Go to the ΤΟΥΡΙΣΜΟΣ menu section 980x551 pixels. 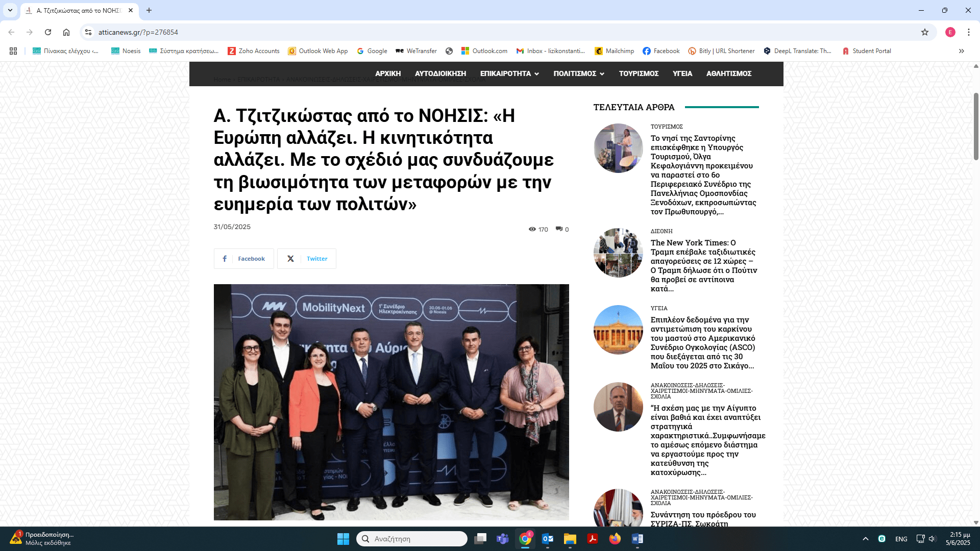pyautogui.click(x=639, y=73)
